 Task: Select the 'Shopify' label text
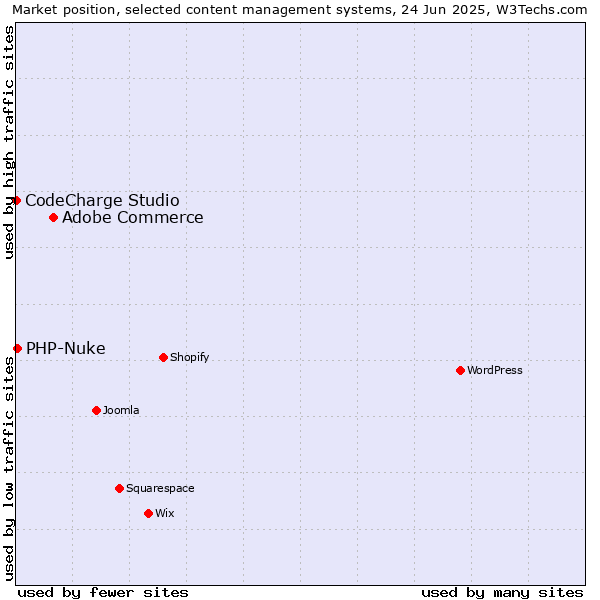pyautogui.click(x=189, y=357)
